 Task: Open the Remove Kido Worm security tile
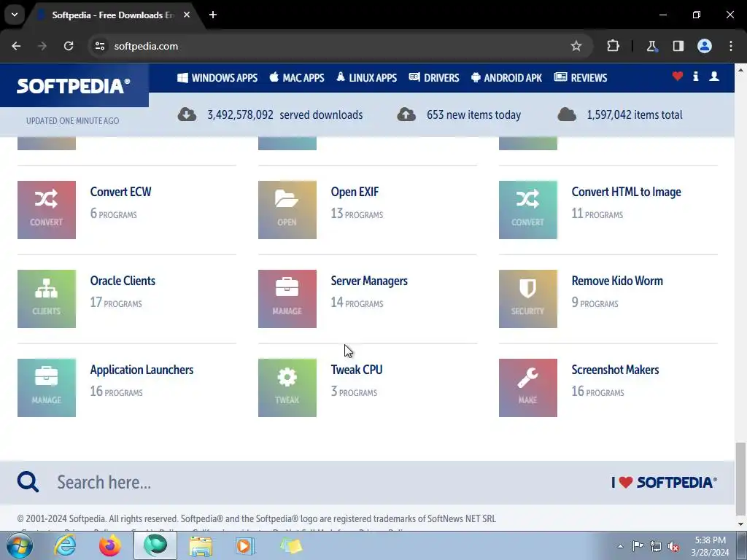pyautogui.click(x=528, y=298)
